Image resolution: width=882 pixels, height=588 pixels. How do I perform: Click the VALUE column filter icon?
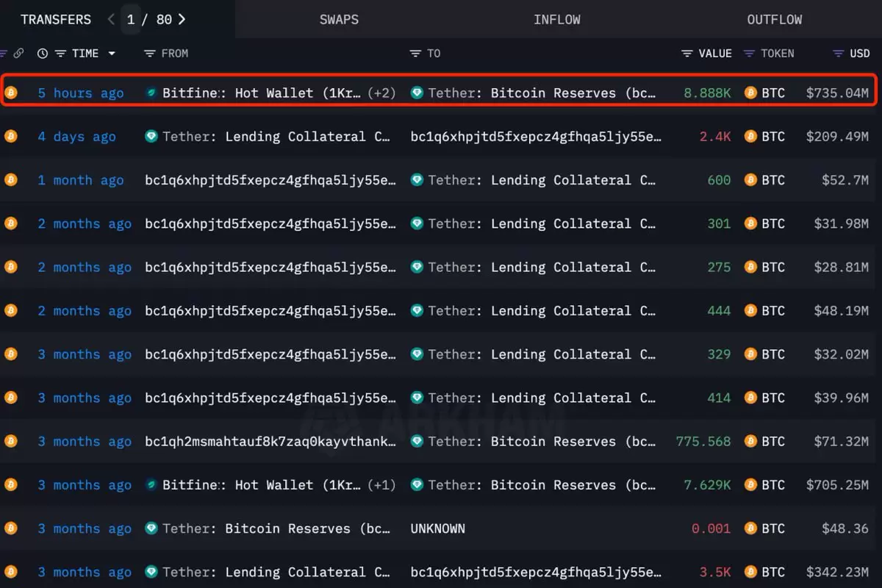[687, 54]
